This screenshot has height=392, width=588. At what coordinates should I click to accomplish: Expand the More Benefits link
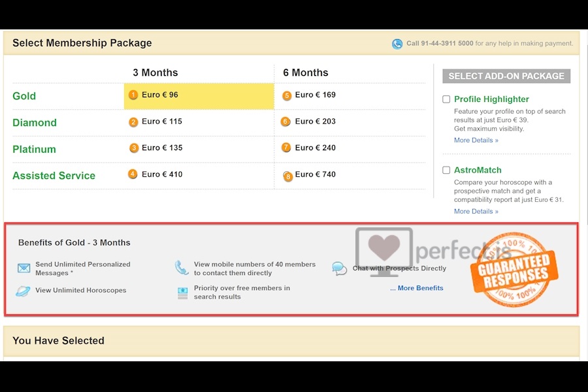(x=417, y=288)
